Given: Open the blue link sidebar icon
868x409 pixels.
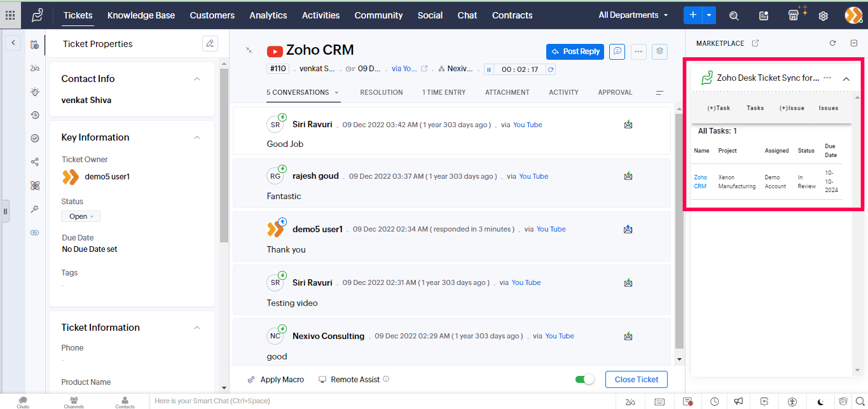Looking at the screenshot, I should [x=35, y=233].
